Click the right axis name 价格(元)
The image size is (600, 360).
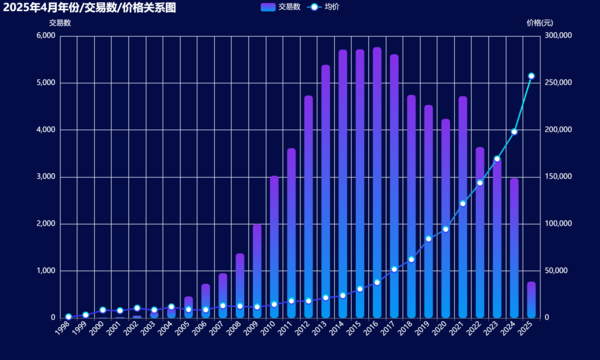(540, 23)
